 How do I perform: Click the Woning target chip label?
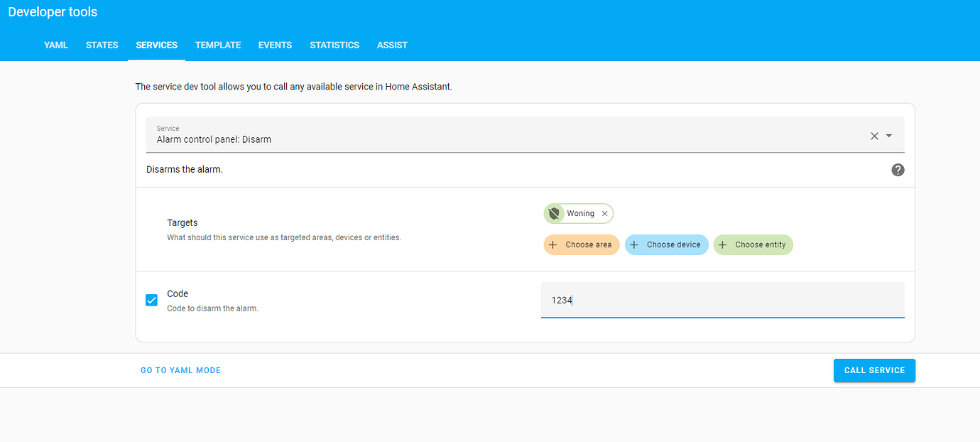point(580,214)
